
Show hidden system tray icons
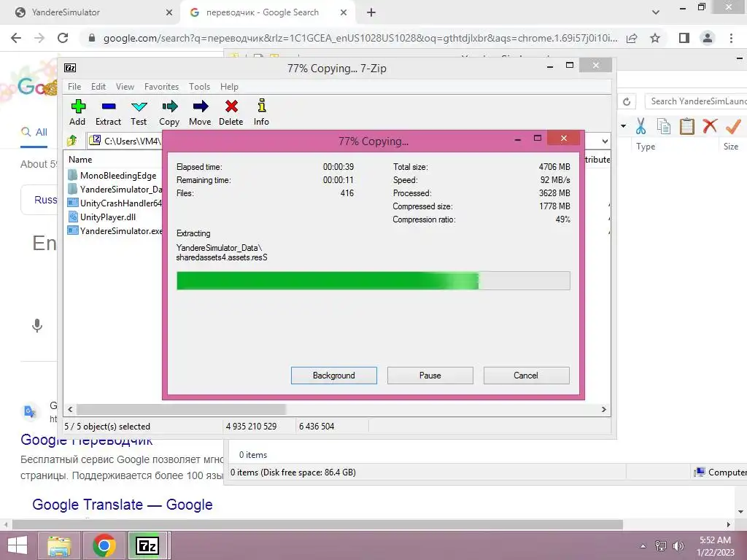(x=643, y=546)
